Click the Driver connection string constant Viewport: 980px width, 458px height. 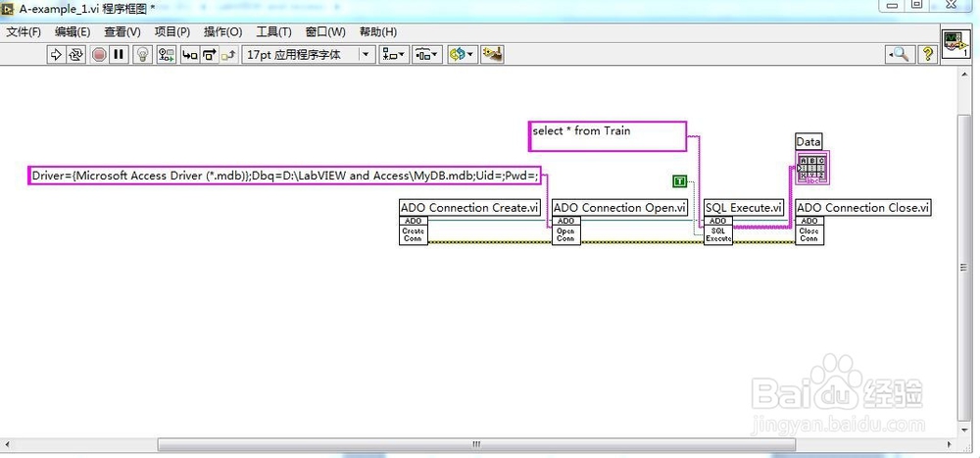[x=285, y=176]
